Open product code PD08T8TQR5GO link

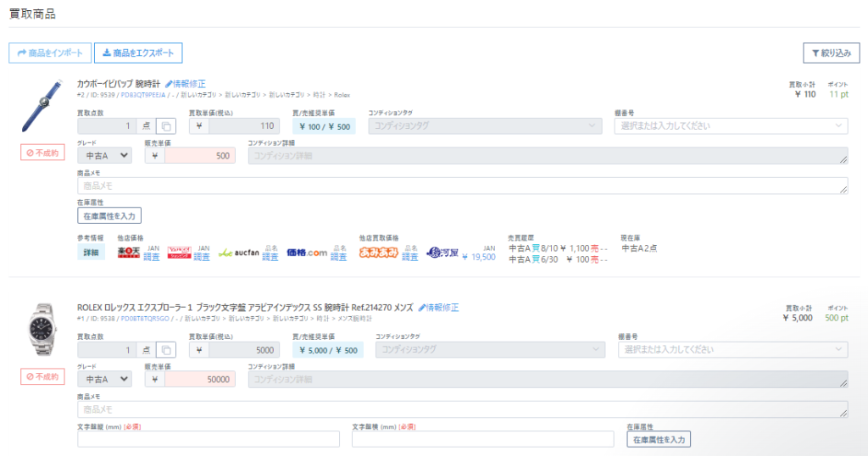pos(144,319)
